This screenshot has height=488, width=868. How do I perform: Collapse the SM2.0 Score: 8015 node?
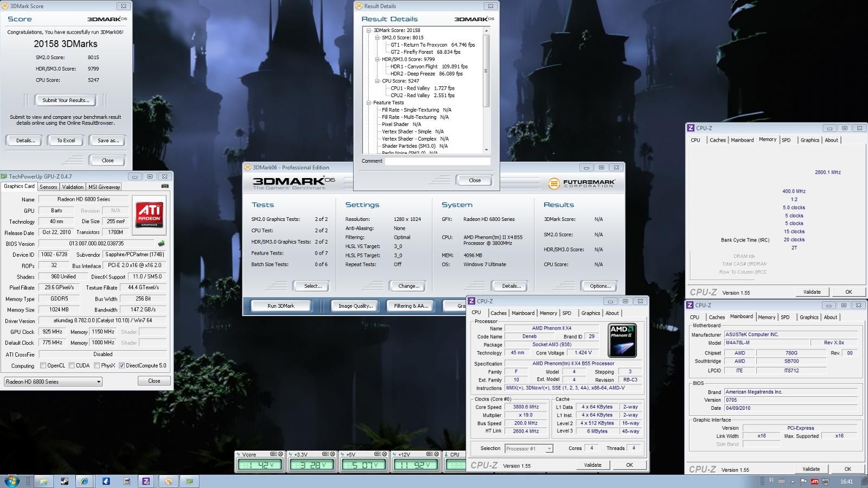click(378, 37)
